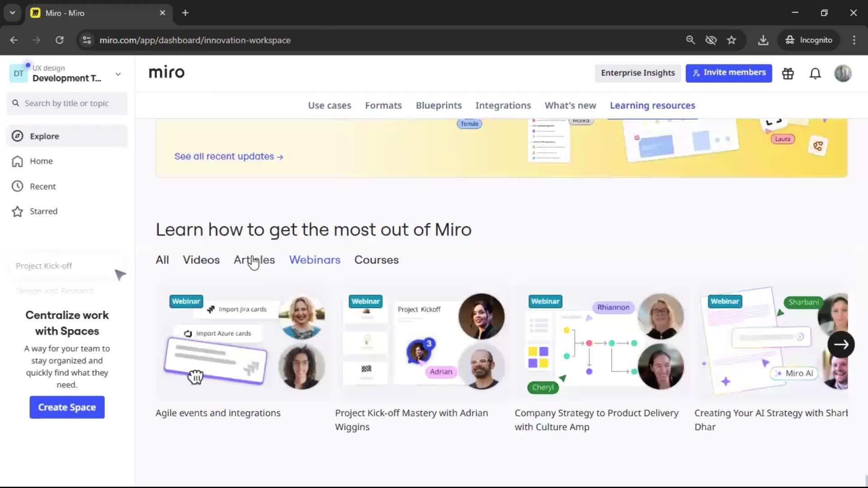Image resolution: width=868 pixels, height=488 pixels.
Task: Open Chrome three-dot menu
Action: coord(854,40)
